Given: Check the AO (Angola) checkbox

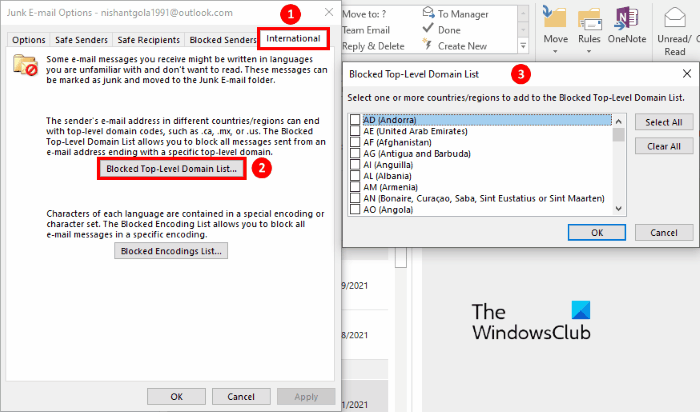Looking at the screenshot, I should pyautogui.click(x=355, y=209).
